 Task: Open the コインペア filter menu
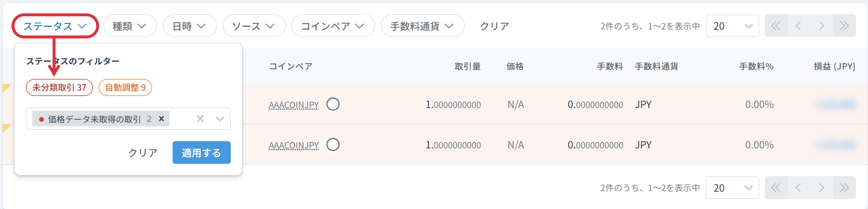coord(333,26)
